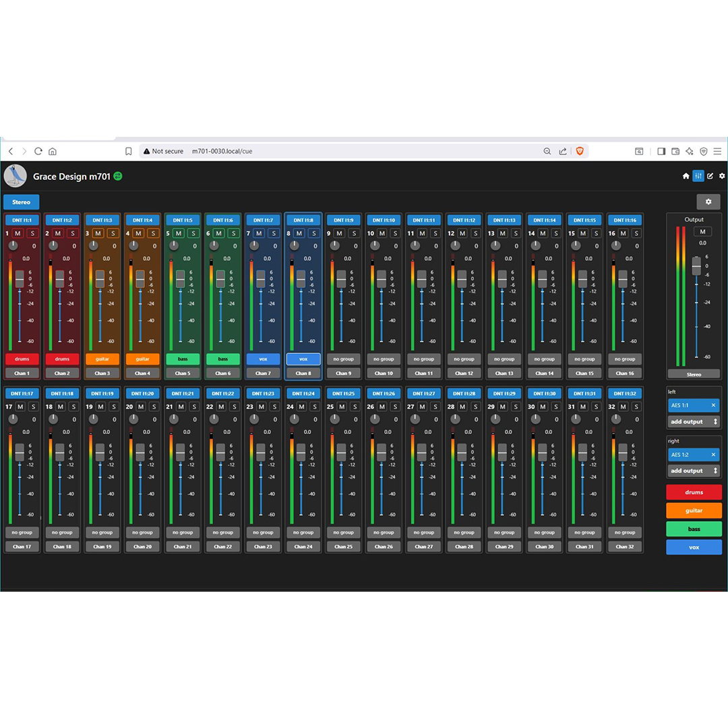Click the DNT I1:16 input button
The width and height of the screenshot is (728, 728).
pos(624,220)
